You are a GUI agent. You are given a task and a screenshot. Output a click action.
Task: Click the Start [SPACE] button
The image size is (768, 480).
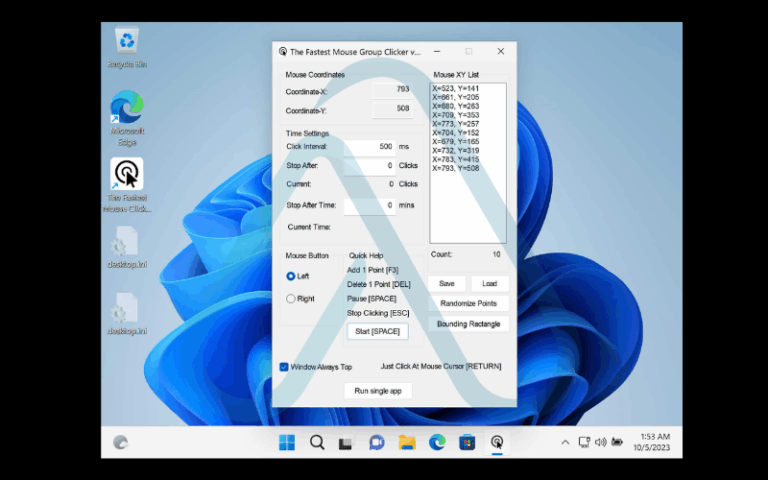click(x=378, y=332)
